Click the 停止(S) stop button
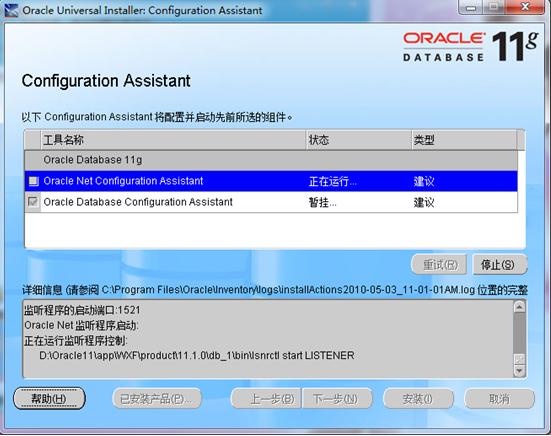The width and height of the screenshot is (551, 436). click(499, 265)
